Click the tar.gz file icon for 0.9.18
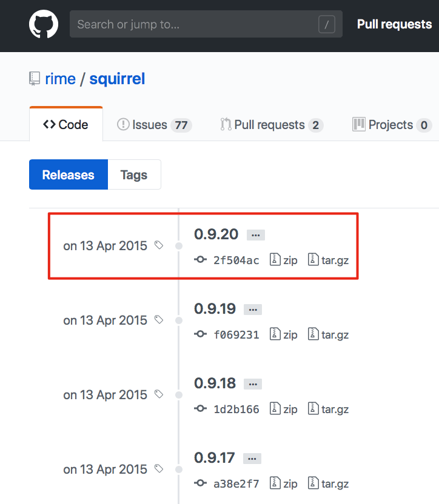Screen dimensions: 439x504 pos(313,408)
